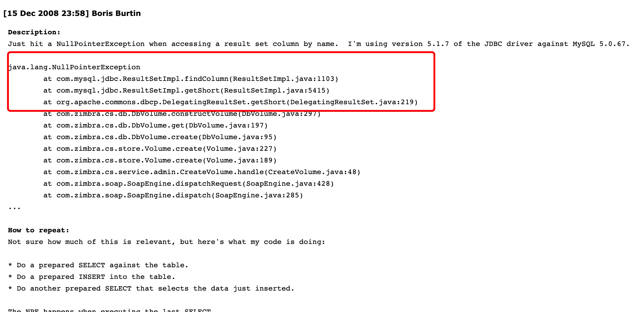The image size is (644, 312).
Task: Click the 'How to repeat:' heading
Action: pyautogui.click(x=39, y=230)
